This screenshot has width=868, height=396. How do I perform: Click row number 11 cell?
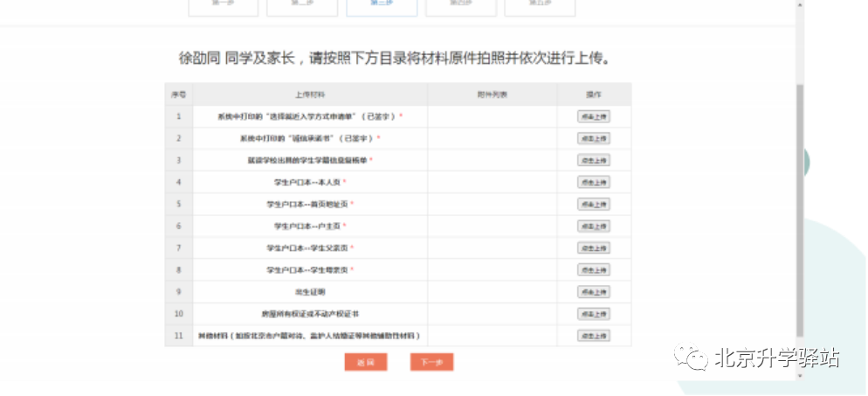point(179,336)
